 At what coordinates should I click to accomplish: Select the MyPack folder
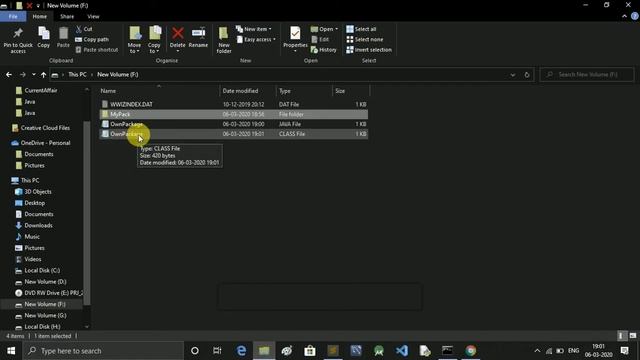coord(233,114)
